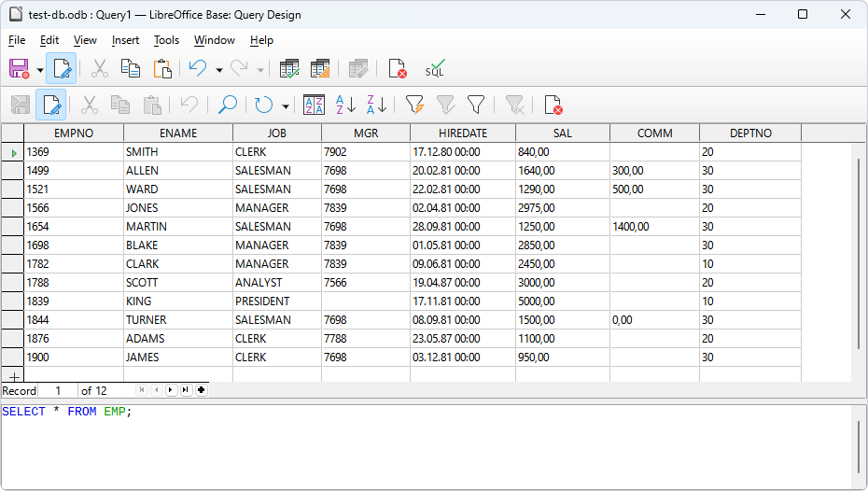
Task: Jump to the last record
Action: tap(186, 390)
